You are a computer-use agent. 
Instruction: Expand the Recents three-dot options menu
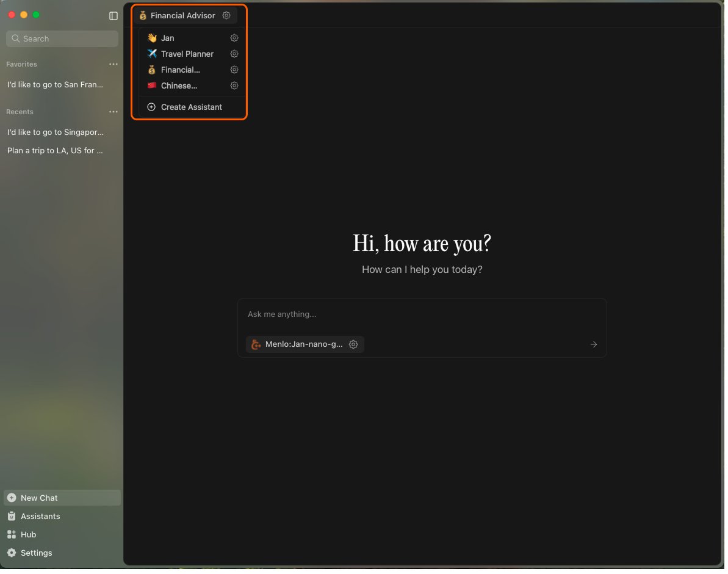click(114, 112)
